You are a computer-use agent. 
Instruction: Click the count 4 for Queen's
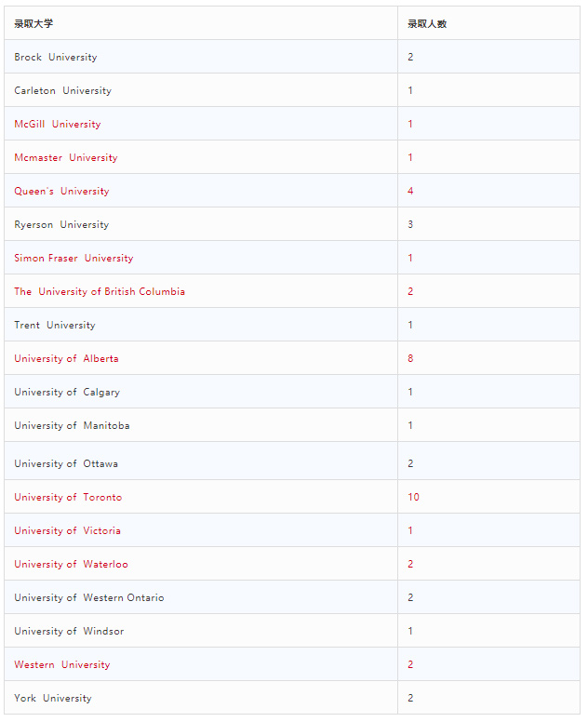(410, 191)
